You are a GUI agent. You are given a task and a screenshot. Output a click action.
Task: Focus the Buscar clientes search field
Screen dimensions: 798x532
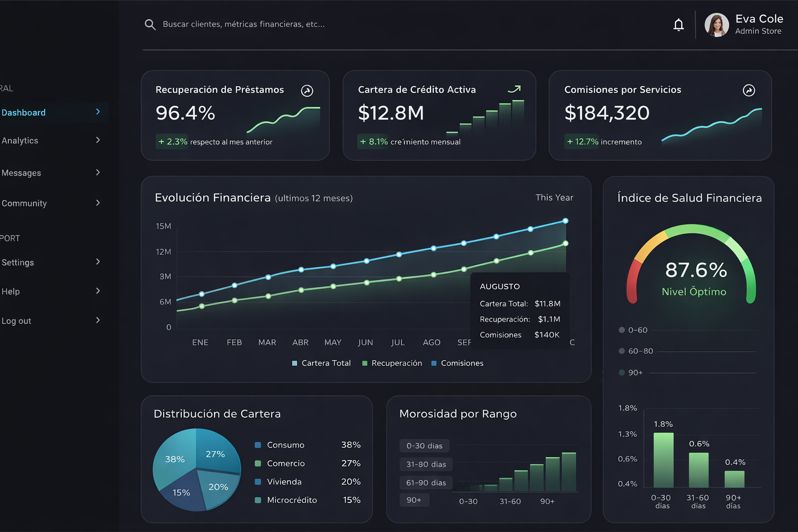(244, 24)
